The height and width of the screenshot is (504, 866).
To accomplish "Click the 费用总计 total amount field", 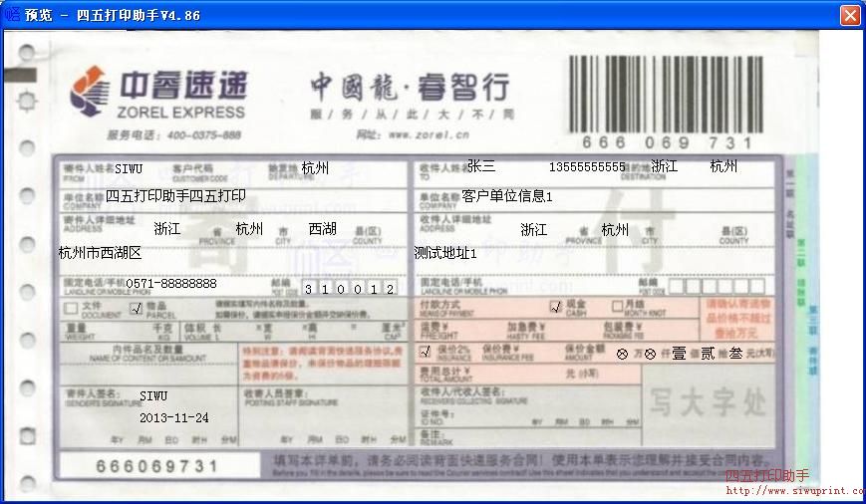I will (x=527, y=374).
